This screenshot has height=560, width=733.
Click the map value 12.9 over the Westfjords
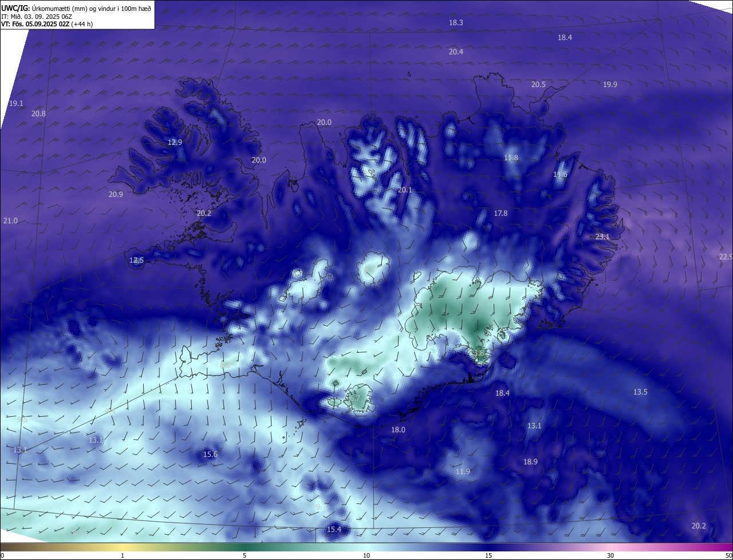175,142
